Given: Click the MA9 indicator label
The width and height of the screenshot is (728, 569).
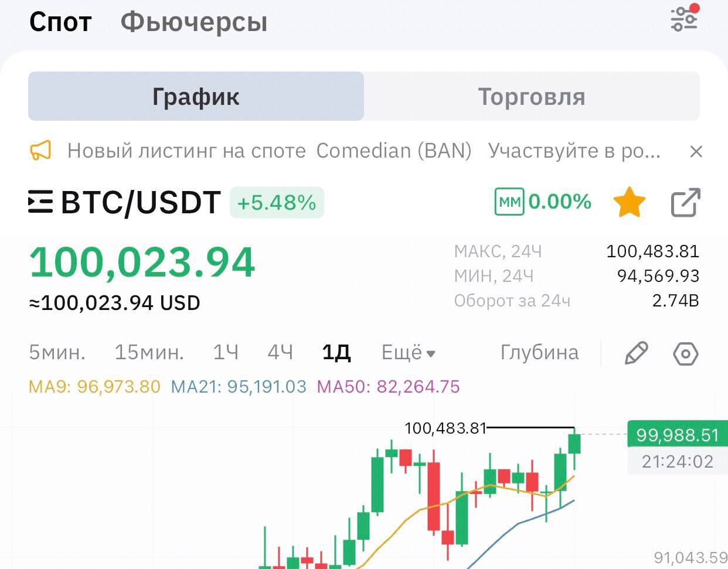Looking at the screenshot, I should click(94, 387).
